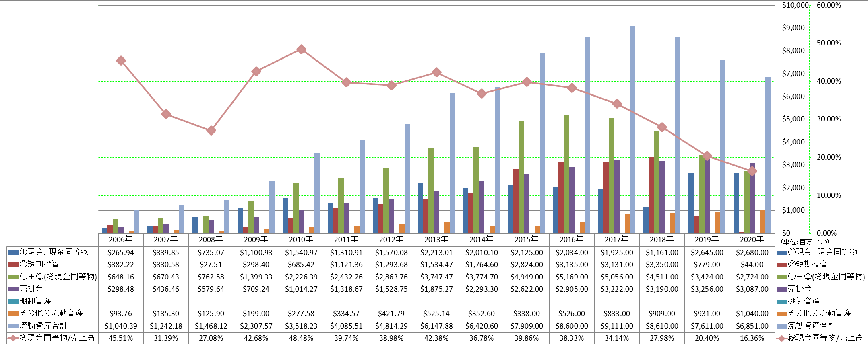Click the 60.00% secondary axis label
This screenshot has height=345, width=868.
click(x=829, y=5)
